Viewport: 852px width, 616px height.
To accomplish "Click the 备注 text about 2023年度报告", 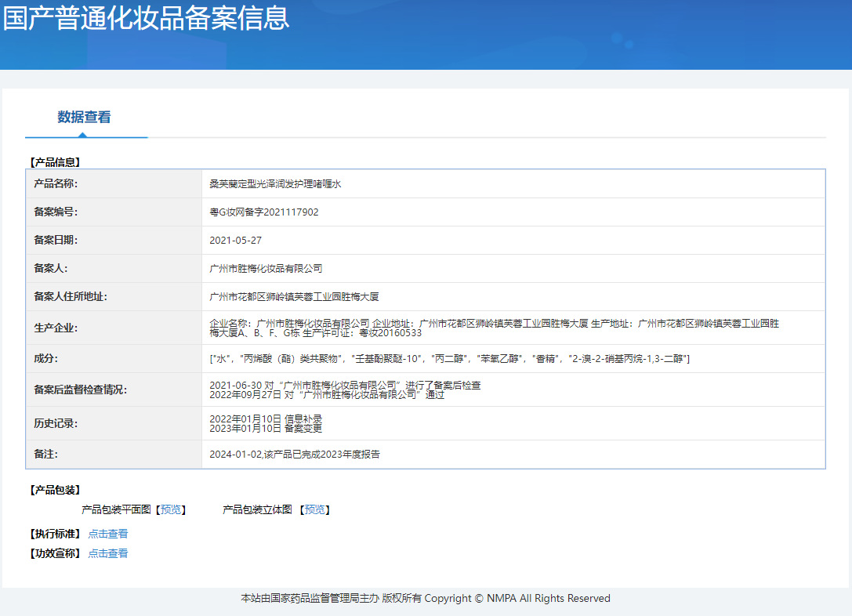I will click(295, 455).
